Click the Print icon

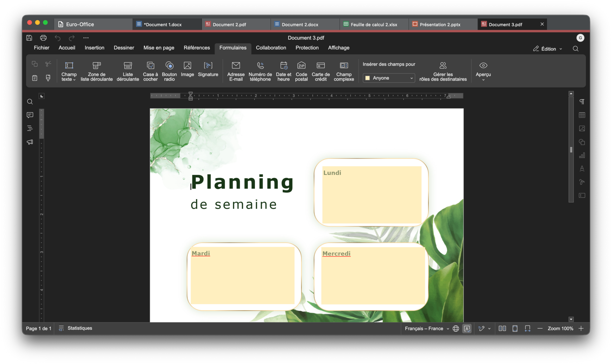click(43, 38)
